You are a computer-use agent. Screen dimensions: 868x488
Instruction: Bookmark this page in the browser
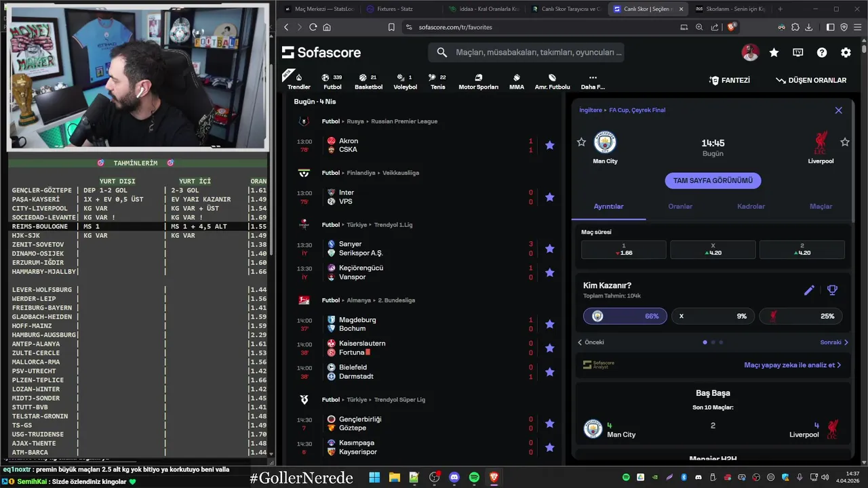391,27
